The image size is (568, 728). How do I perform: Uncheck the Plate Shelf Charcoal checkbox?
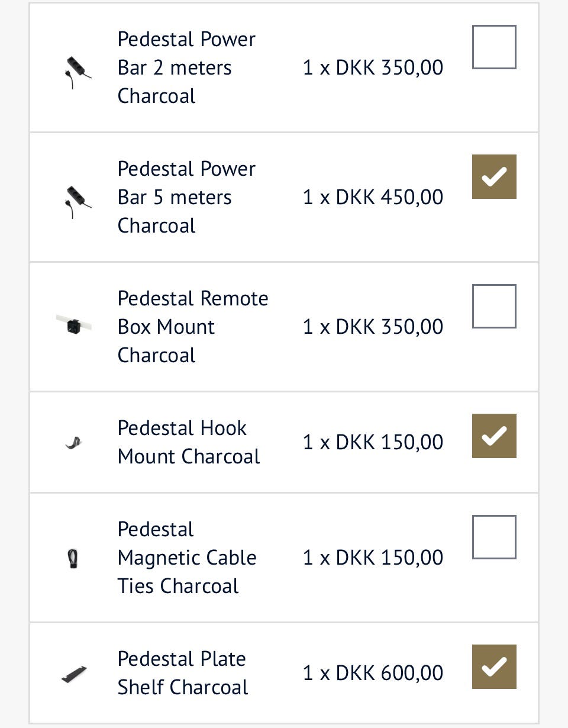pyautogui.click(x=494, y=666)
